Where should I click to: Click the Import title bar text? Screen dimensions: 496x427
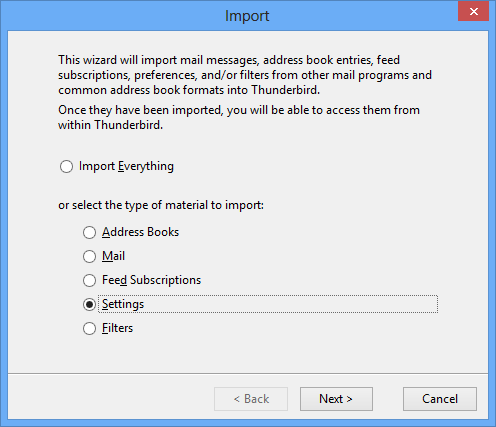pos(247,16)
